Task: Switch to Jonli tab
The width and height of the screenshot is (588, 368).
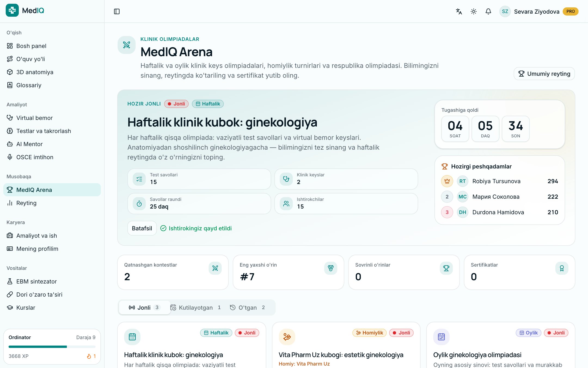Action: pos(145,307)
